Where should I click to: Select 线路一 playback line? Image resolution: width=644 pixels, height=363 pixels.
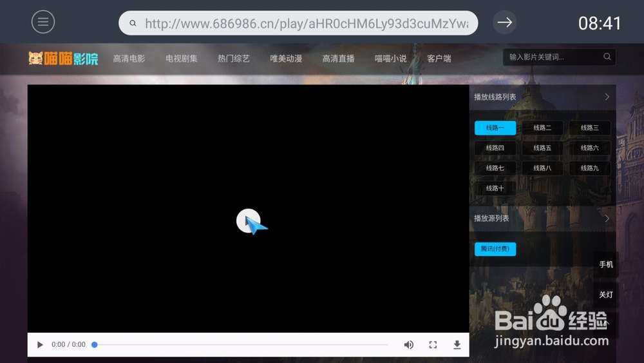coord(495,128)
